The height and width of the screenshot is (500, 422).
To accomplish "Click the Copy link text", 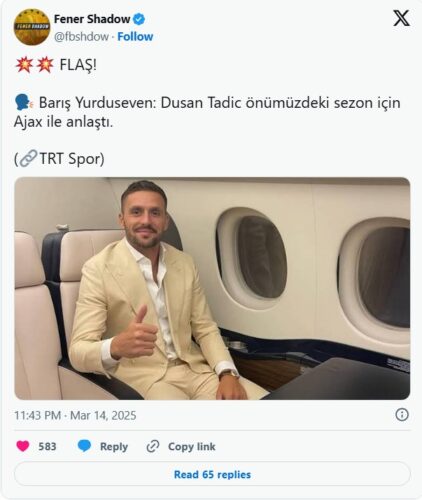I will [x=192, y=447].
